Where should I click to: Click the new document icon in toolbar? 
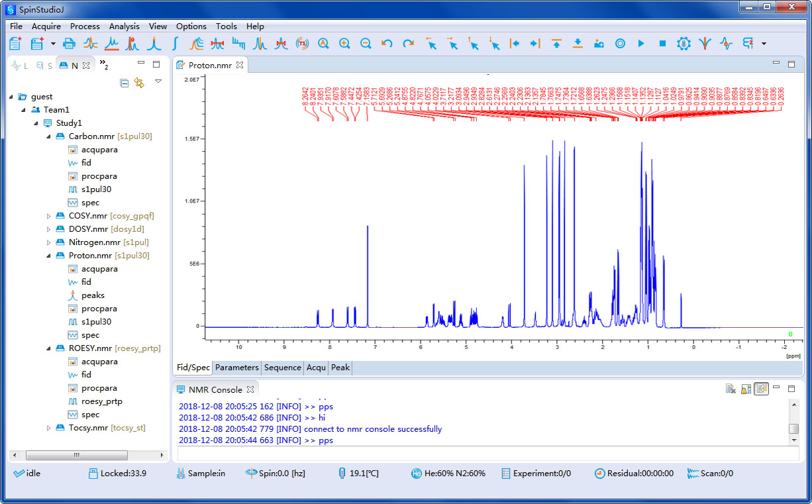(x=16, y=44)
